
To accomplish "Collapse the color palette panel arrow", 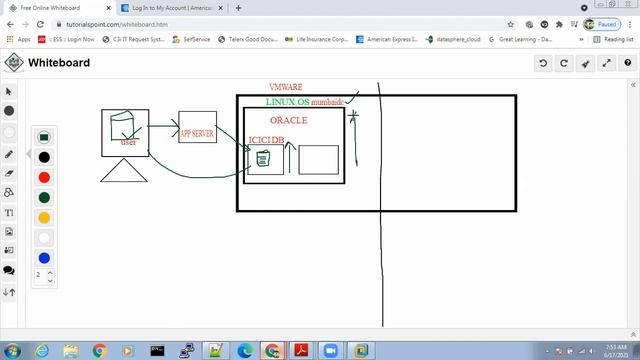I will click(28, 154).
